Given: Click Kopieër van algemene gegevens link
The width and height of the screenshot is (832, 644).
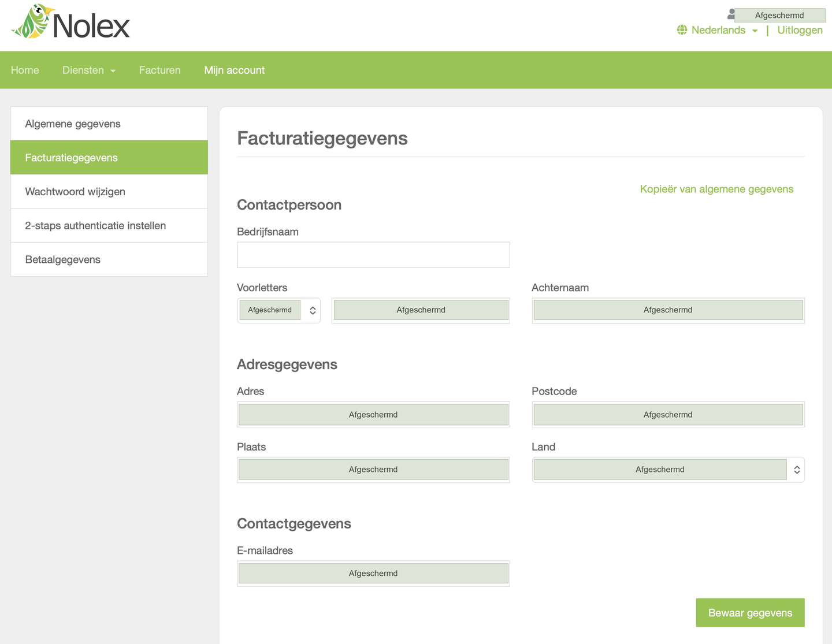Looking at the screenshot, I should click(x=716, y=189).
